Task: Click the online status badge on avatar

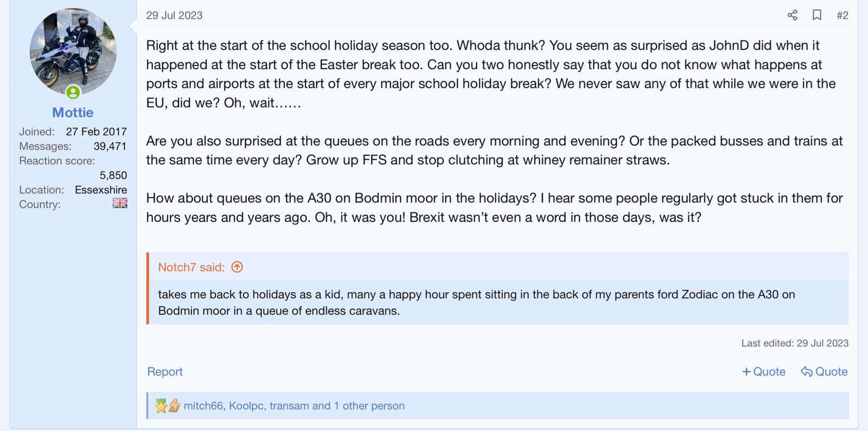Action: coord(73,92)
